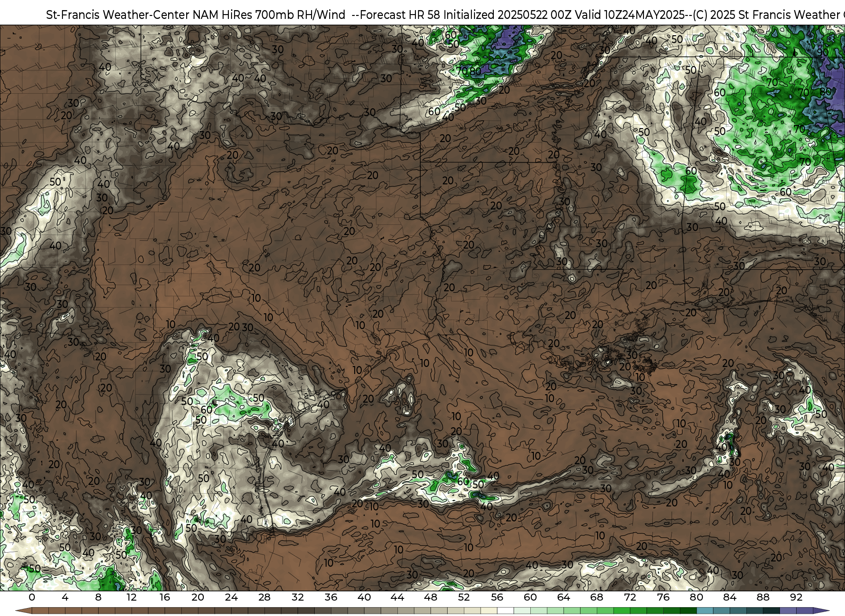Click the "(C) 2025 St Francis Weather" copyright text
This screenshot has height=616, width=845.
(x=766, y=15)
